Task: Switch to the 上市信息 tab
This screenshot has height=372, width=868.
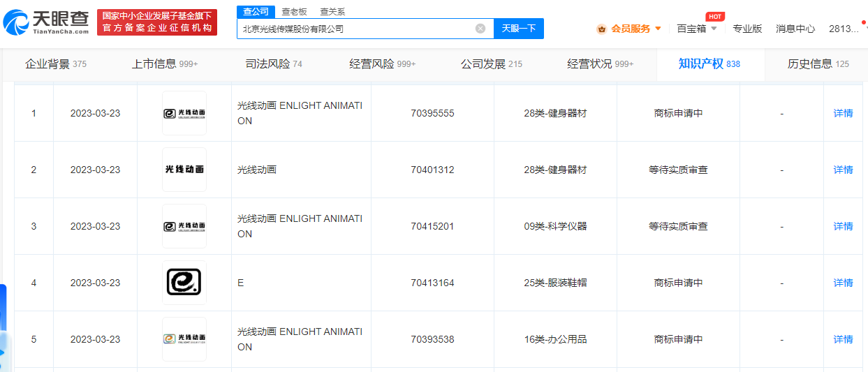Action: 165,64
